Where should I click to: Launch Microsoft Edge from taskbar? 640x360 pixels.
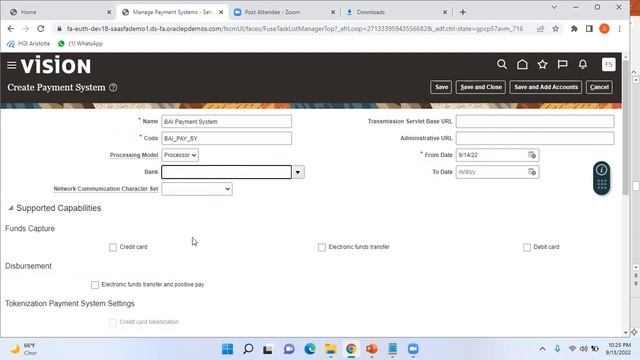click(x=310, y=349)
